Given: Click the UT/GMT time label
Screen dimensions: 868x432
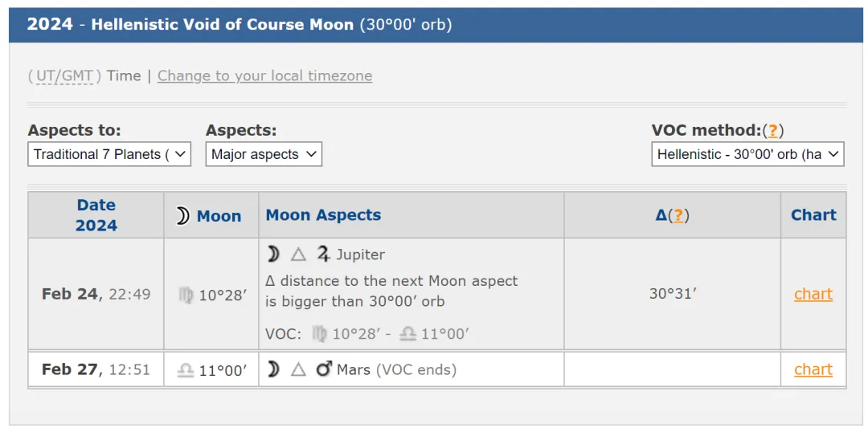Looking at the screenshot, I should (64, 75).
